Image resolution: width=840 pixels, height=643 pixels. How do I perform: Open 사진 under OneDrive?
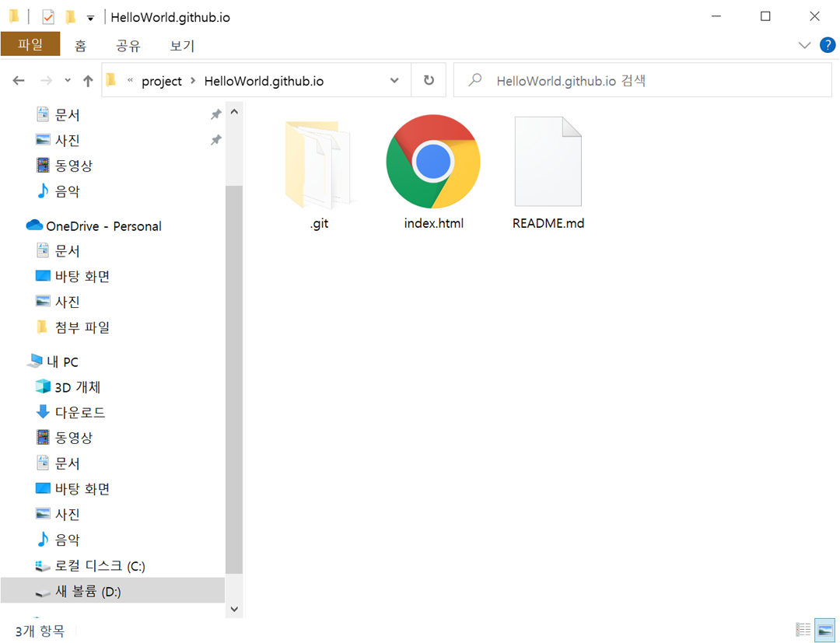(68, 302)
